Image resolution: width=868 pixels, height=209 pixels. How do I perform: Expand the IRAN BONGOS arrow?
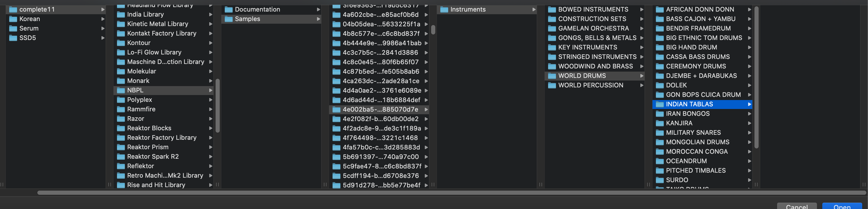coord(750,114)
